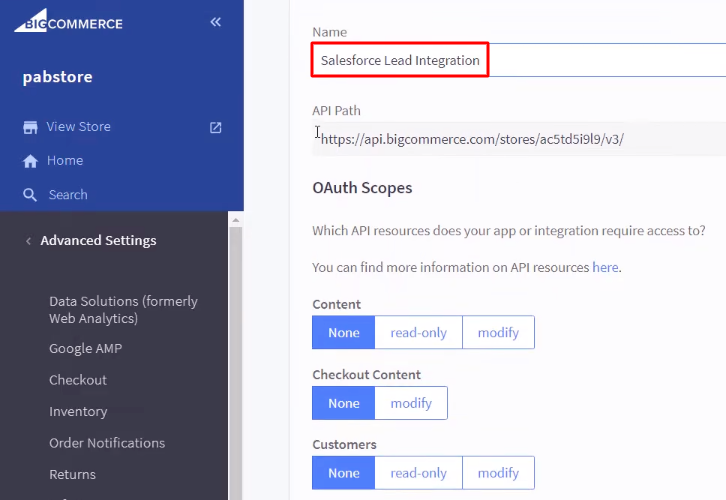Image resolution: width=726 pixels, height=500 pixels.
Task: Click the API Path label
Action: tap(336, 111)
